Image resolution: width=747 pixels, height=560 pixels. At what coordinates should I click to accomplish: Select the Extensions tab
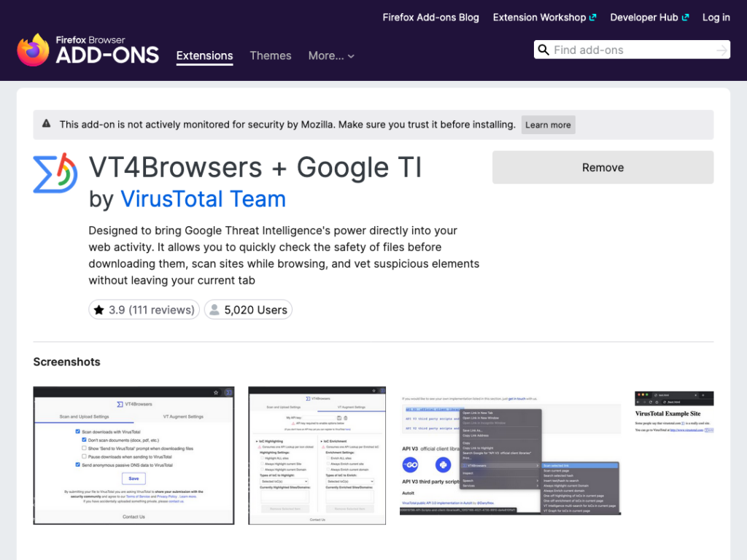point(204,55)
